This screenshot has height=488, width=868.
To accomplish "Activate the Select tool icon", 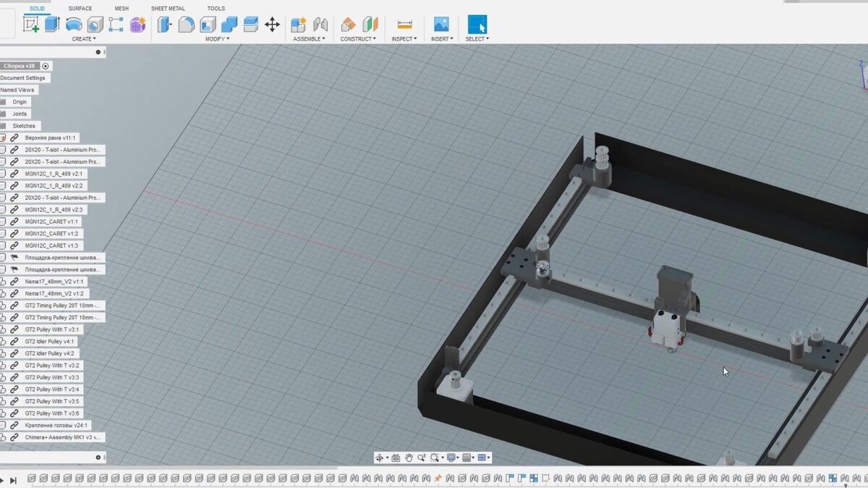I will (x=477, y=25).
